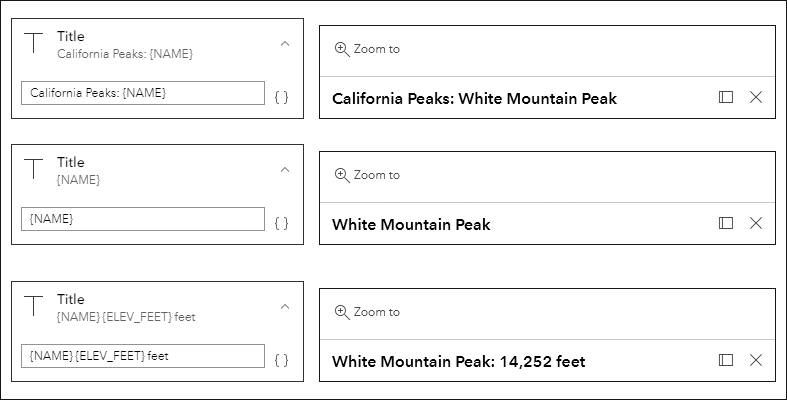This screenshot has height=400, width=787.
Task: Close the plain White Mountain Peak popup
Action: 756,223
